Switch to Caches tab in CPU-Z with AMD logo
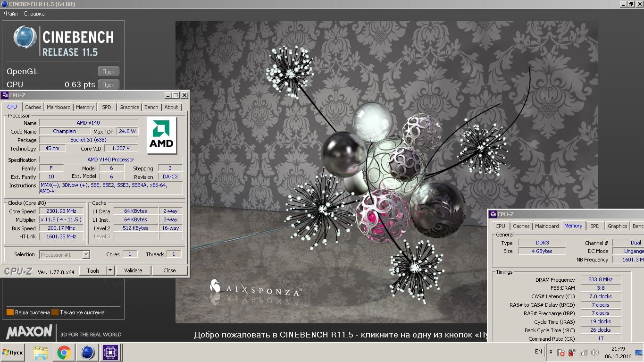The height and width of the screenshot is (362, 644). click(33, 107)
